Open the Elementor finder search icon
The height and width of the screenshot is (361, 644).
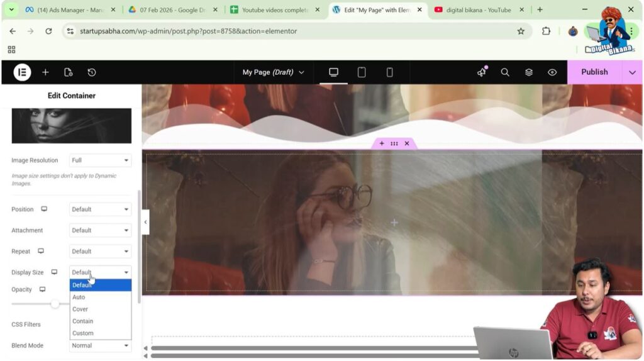505,72
